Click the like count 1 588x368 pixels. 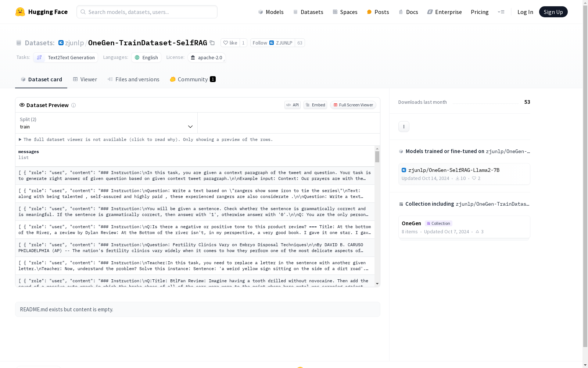[x=243, y=43]
